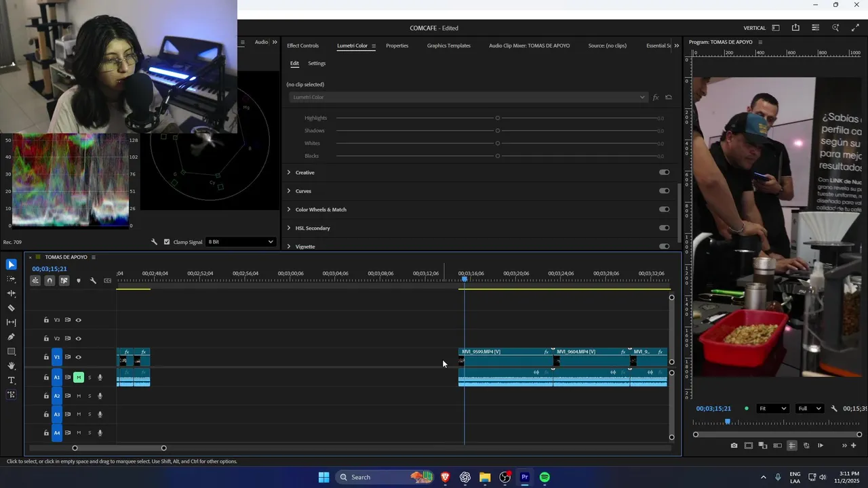The height and width of the screenshot is (488, 868).
Task: Select the Pen tool
Action: [x=11, y=337]
